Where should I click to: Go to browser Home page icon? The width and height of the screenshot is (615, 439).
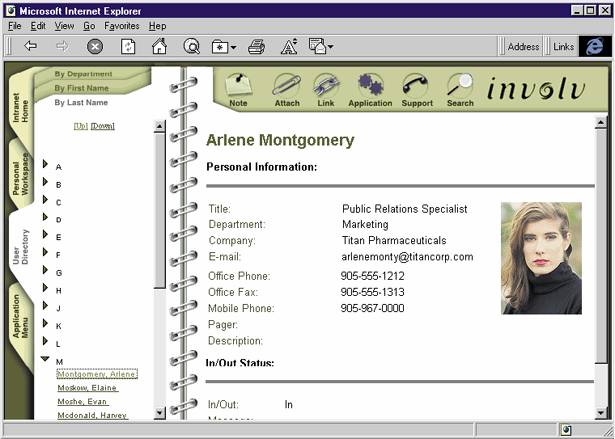click(x=159, y=46)
